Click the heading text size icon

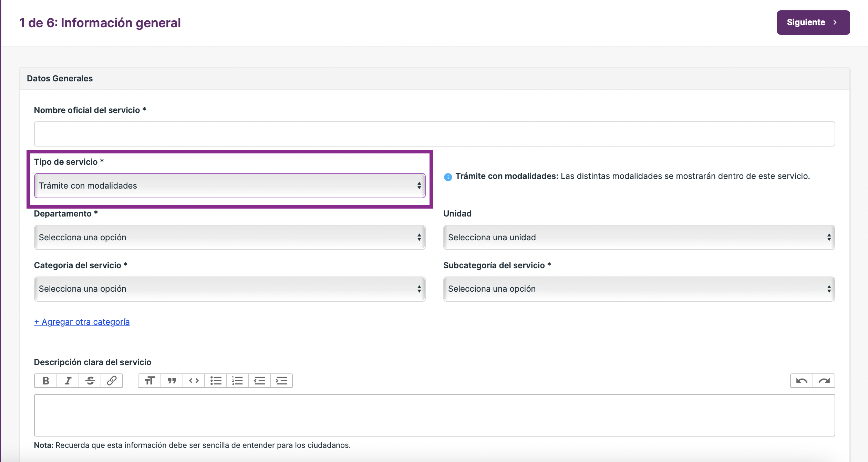149,381
